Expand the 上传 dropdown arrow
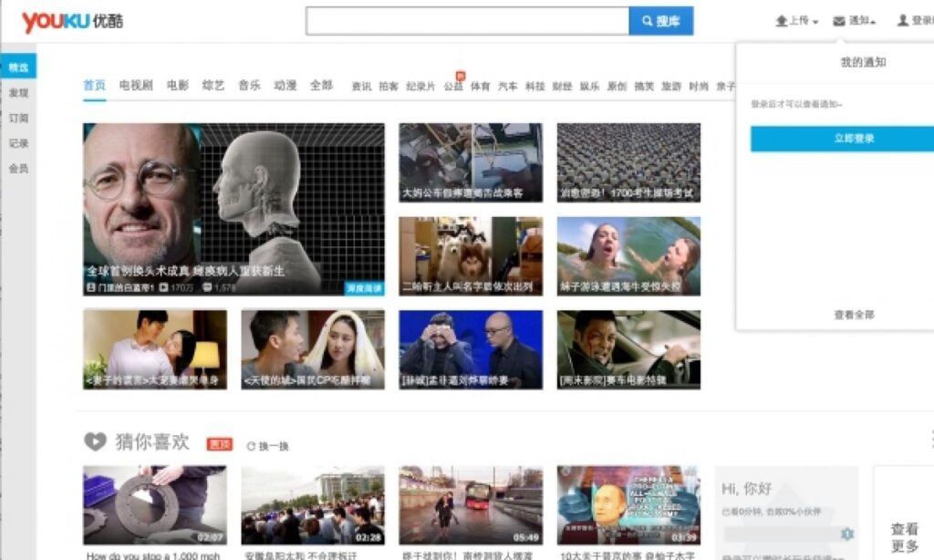The height and width of the screenshot is (560, 934). [815, 22]
